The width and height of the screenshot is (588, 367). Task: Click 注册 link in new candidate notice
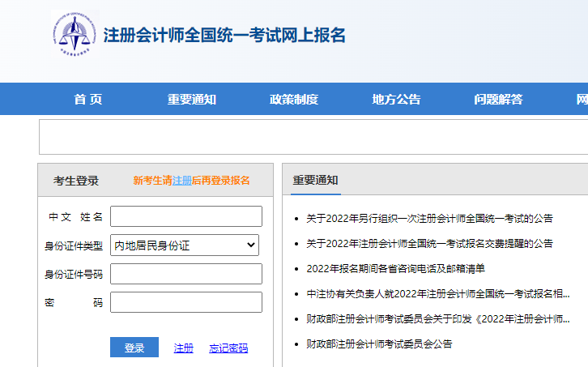tap(182, 181)
